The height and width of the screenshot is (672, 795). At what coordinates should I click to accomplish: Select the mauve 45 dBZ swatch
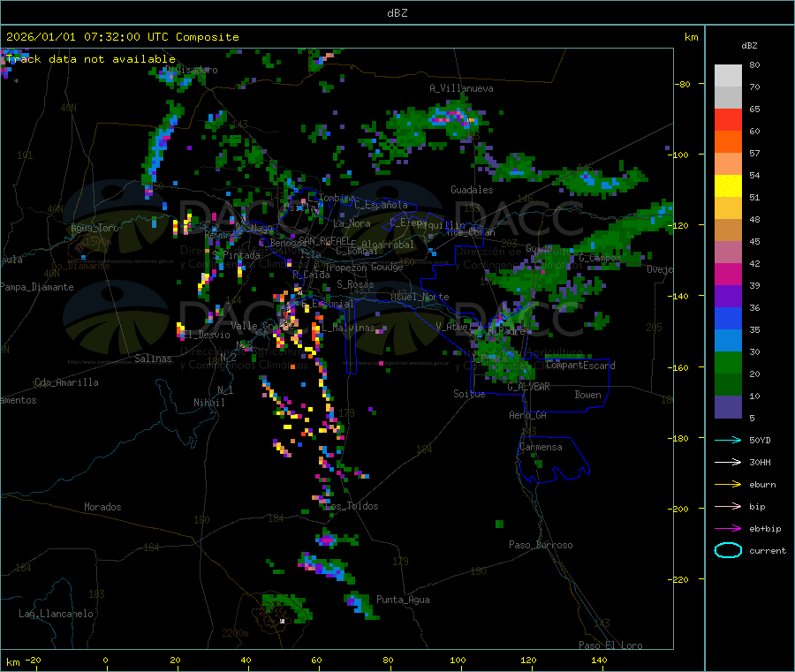(x=728, y=253)
